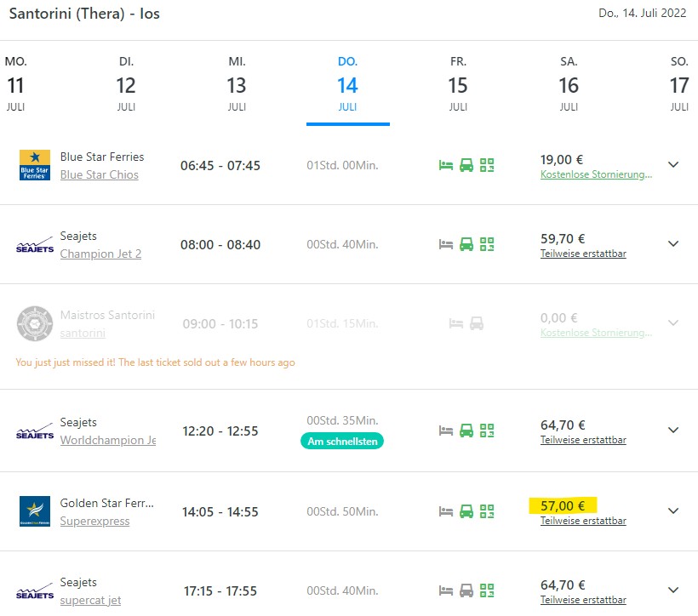Click the e-ticket QR icon for Superexpress
Image resolution: width=698 pixels, height=616 pixels.
(487, 511)
